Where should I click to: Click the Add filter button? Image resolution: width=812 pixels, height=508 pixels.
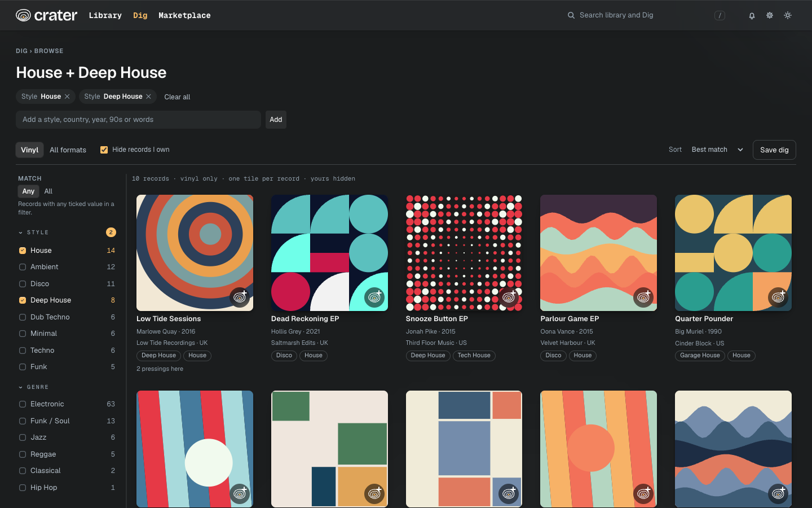(276, 120)
